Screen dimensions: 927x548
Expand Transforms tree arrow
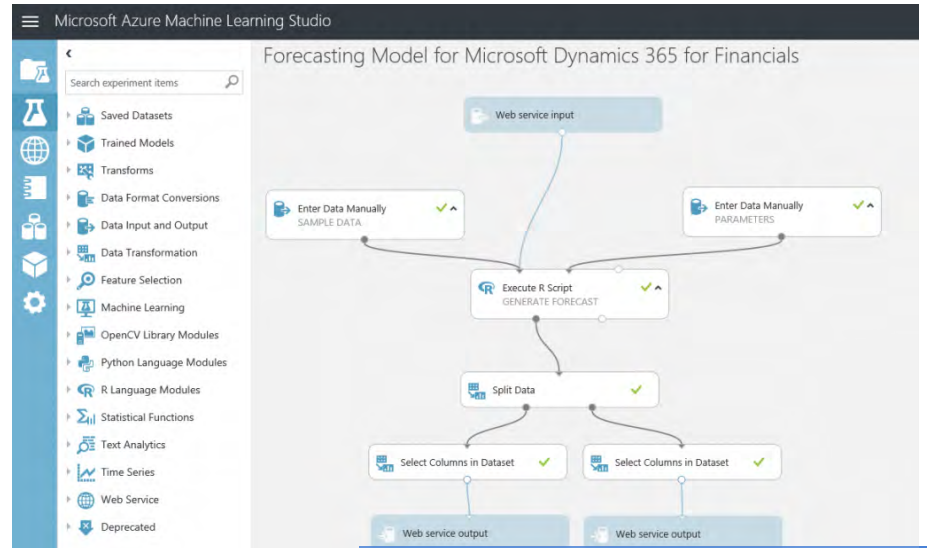click(69, 170)
